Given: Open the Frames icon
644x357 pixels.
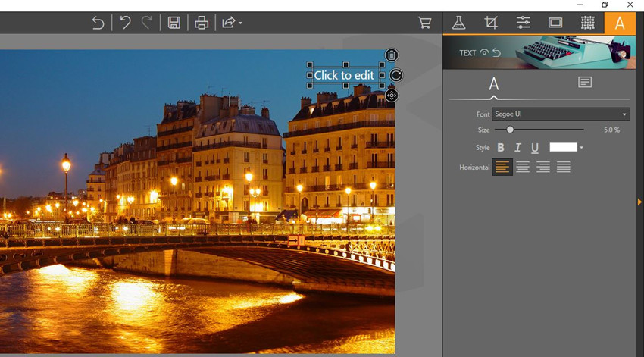Looking at the screenshot, I should 555,23.
